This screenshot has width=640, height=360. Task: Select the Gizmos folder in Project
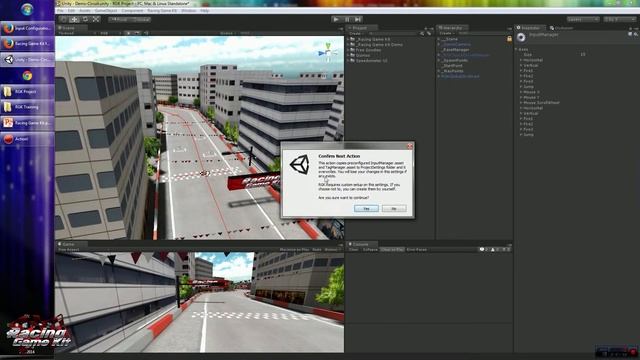tap(362, 55)
